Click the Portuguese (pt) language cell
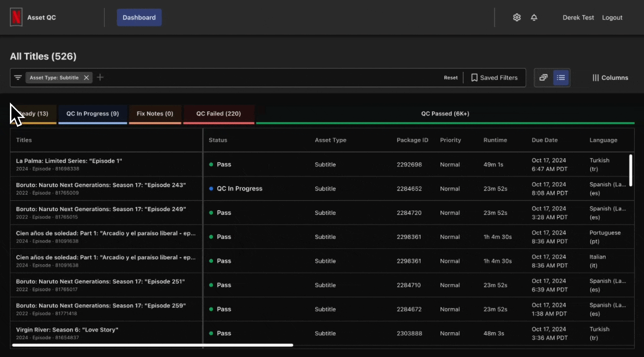Viewport: 644px width, 357px height. coord(605,237)
